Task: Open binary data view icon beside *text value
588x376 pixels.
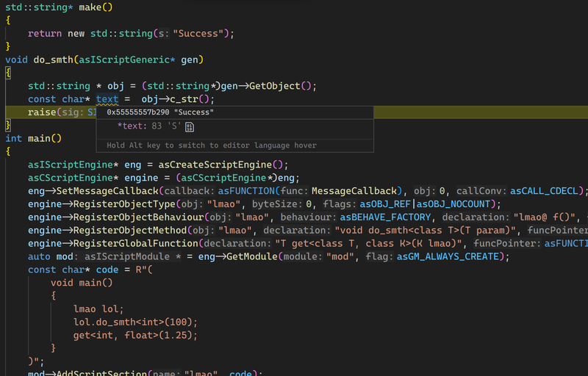Action: coord(190,127)
